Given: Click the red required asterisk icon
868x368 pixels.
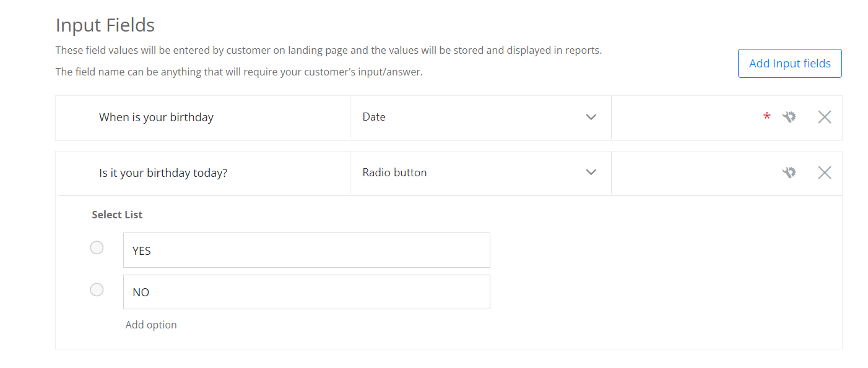Looking at the screenshot, I should point(767,117).
